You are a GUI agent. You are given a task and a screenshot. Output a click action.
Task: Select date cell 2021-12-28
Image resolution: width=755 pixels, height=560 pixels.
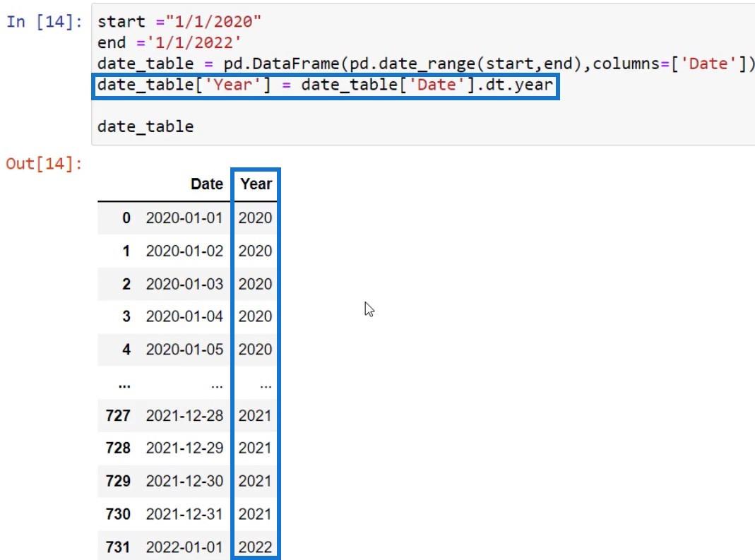point(184,415)
